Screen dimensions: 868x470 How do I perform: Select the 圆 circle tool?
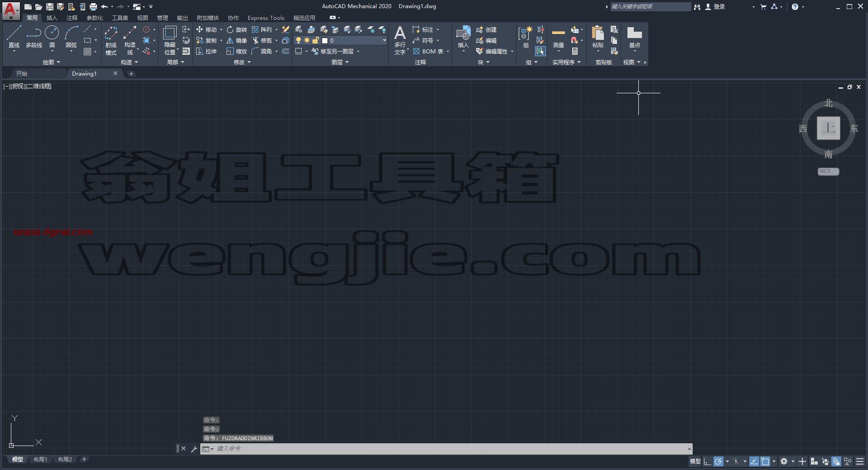pos(52,36)
